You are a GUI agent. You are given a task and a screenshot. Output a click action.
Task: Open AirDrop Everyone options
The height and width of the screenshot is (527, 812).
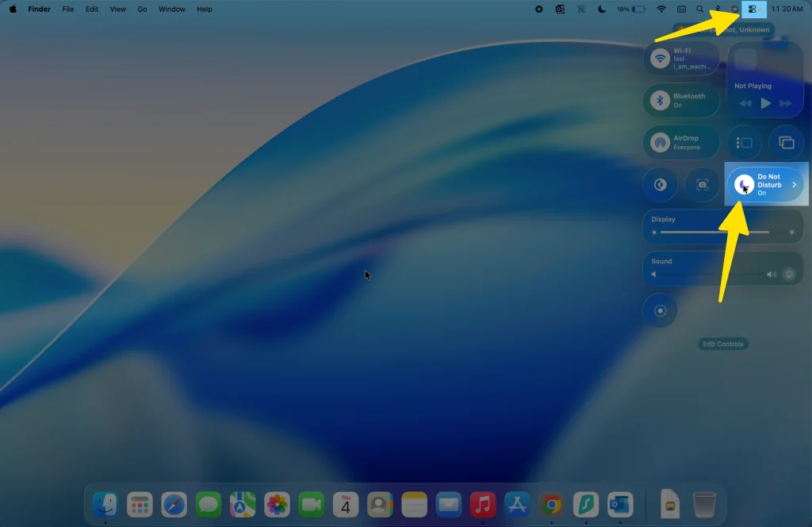(660, 143)
